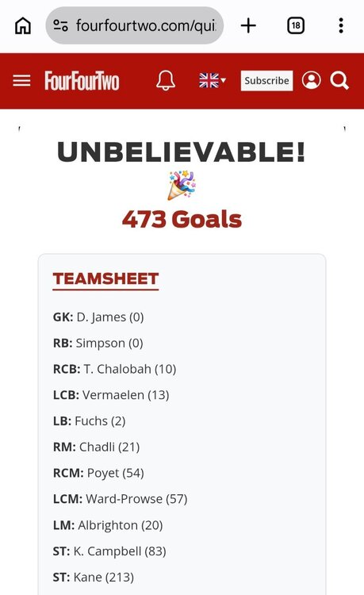The width and height of the screenshot is (364, 595).
Task: Open the browser three-dot menu
Action: click(x=341, y=26)
